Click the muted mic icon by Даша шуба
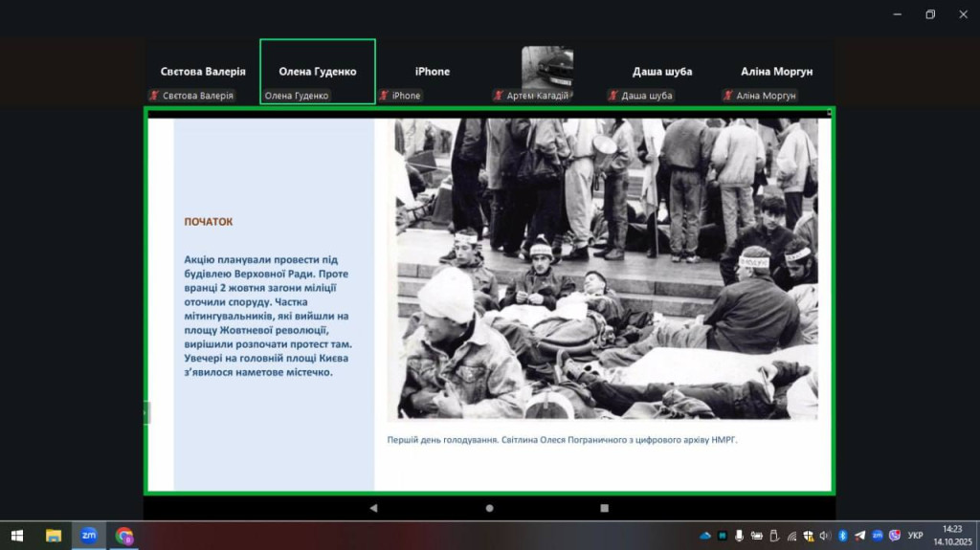This screenshot has height=550, width=980. 613,96
